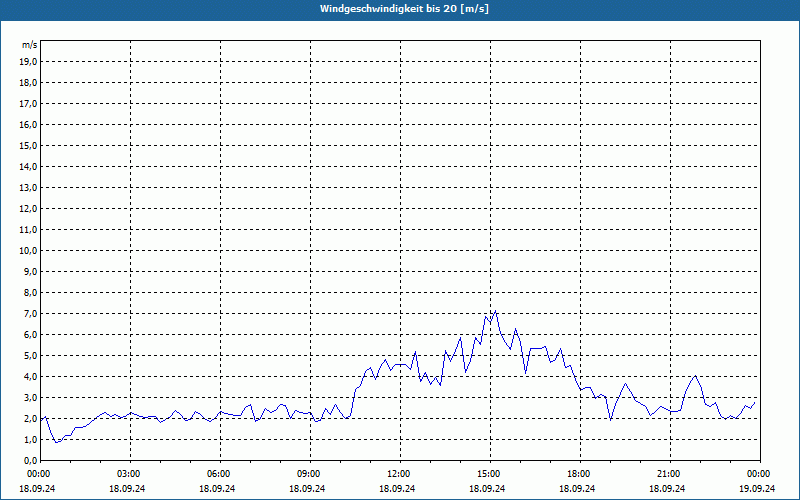
Task: Click the 15,0 y-axis tick label
Action: pos(28,145)
